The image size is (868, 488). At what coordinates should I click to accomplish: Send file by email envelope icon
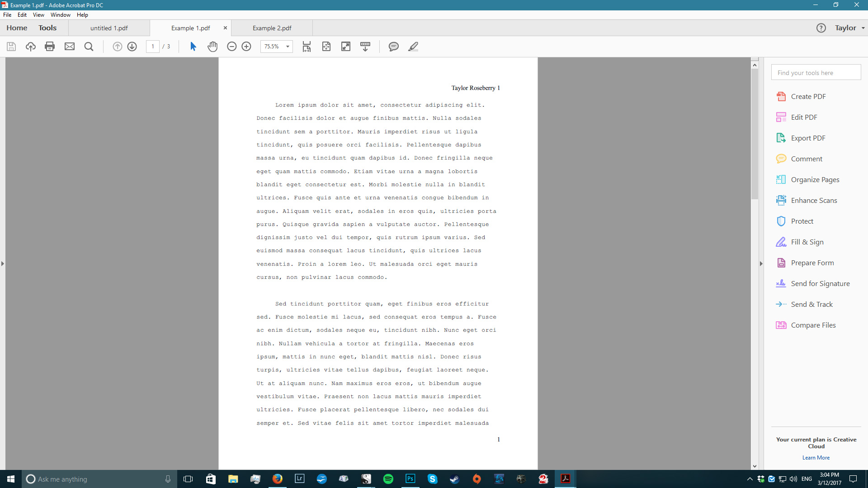(x=70, y=47)
